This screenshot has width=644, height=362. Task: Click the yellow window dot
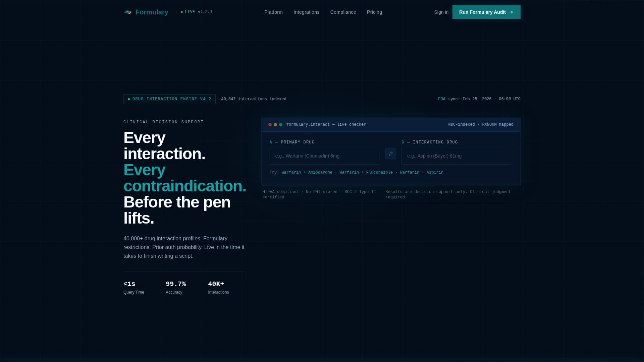coord(275,125)
